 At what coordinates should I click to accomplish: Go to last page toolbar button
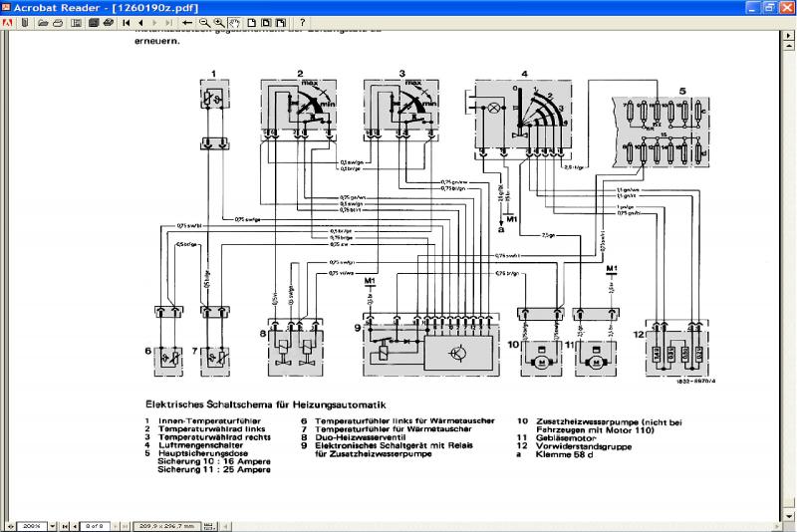[169, 23]
